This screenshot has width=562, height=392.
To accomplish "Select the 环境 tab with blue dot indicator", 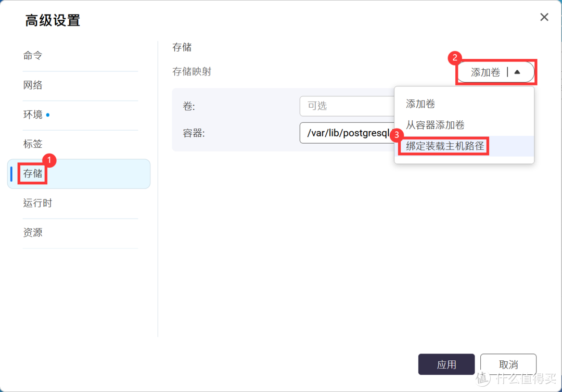I will 34,114.
